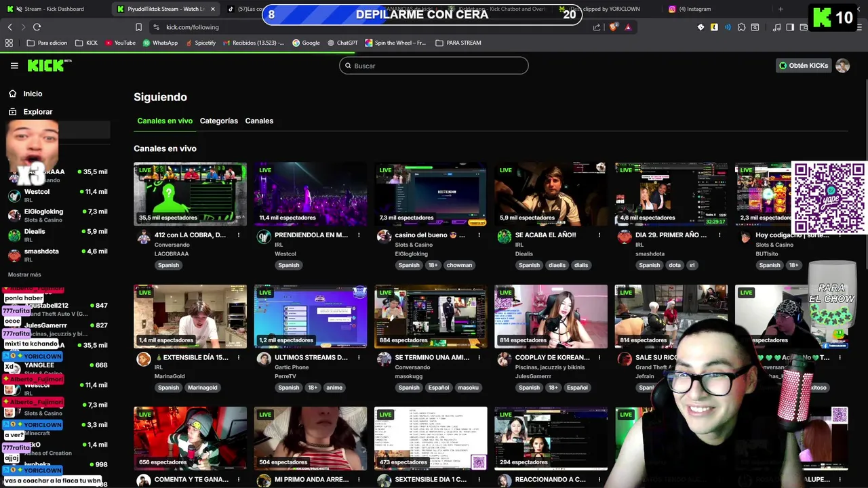Open options menu for casino del bueno stream
Viewport: 868px width, 488px height.
click(x=479, y=235)
